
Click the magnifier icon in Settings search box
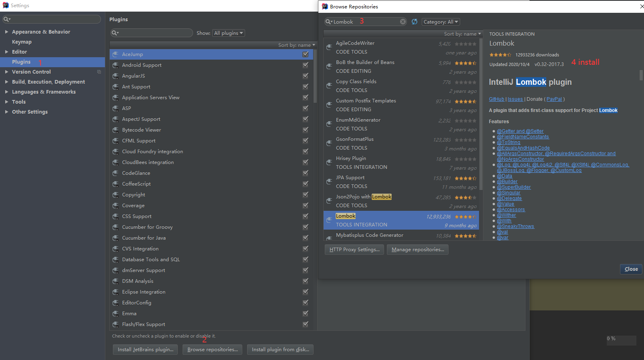(7, 19)
